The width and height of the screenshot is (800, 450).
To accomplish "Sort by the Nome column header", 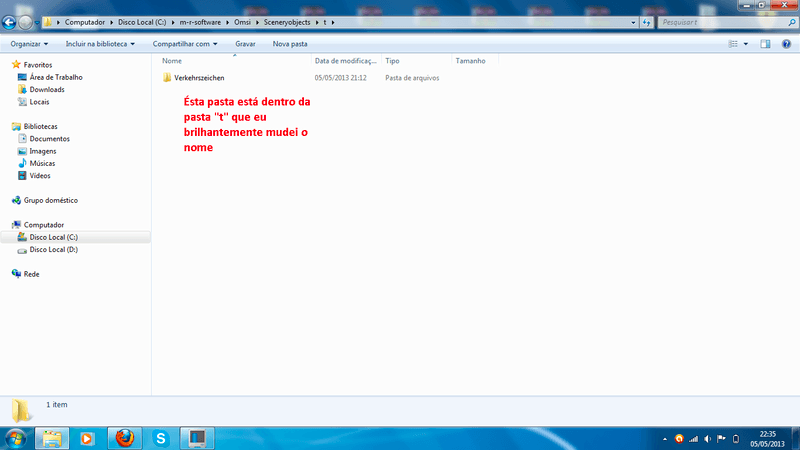I will click(x=172, y=61).
